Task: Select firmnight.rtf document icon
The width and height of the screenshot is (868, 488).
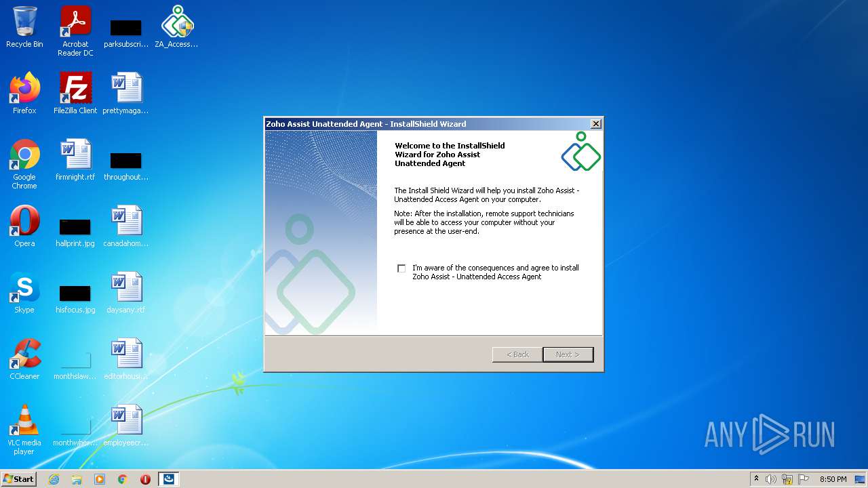Action: click(x=75, y=160)
